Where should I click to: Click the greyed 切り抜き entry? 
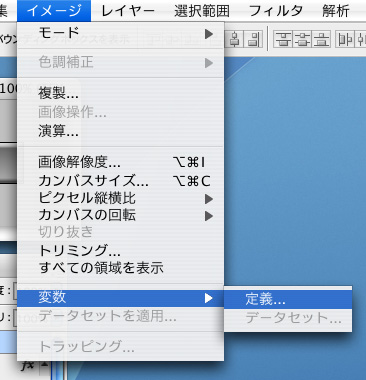click(121, 232)
